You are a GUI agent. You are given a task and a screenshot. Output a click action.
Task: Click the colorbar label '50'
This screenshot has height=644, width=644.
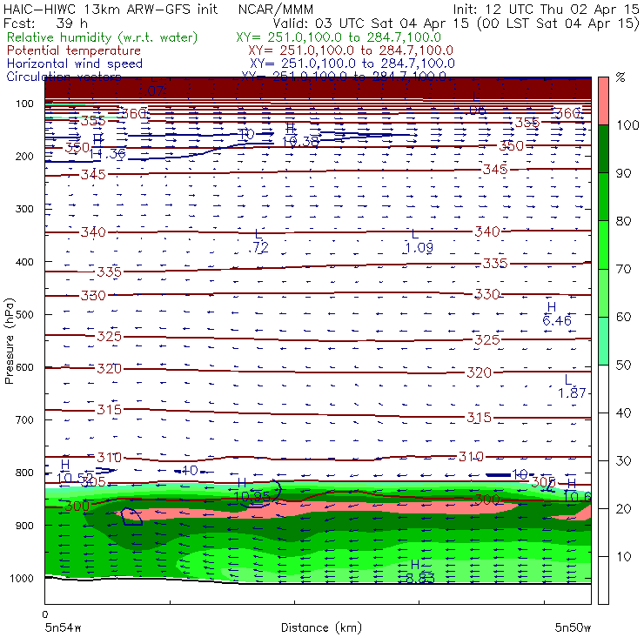tap(624, 365)
